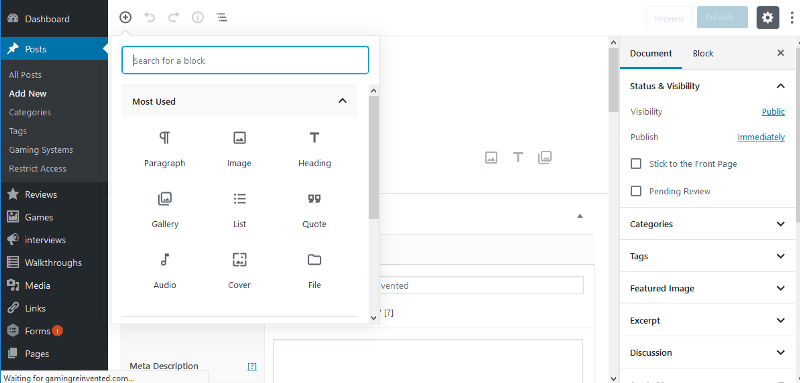Viewport: 800px width, 383px height.
Task: Pick the File block icon
Action: pyautogui.click(x=314, y=260)
